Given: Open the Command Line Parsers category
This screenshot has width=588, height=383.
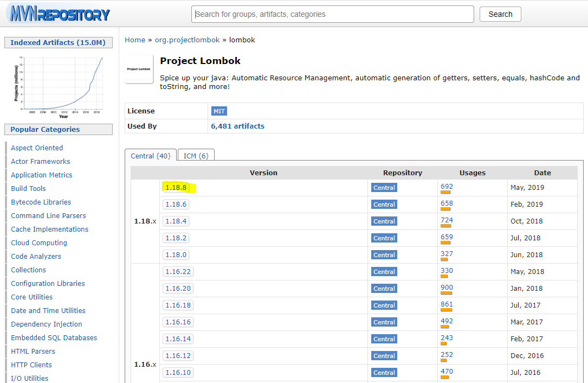Looking at the screenshot, I should click(48, 215).
